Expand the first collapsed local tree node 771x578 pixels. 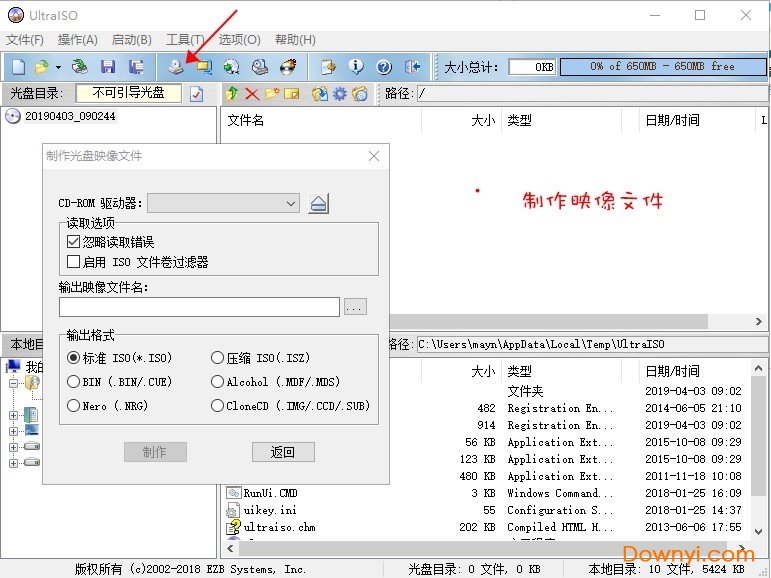tap(13, 415)
